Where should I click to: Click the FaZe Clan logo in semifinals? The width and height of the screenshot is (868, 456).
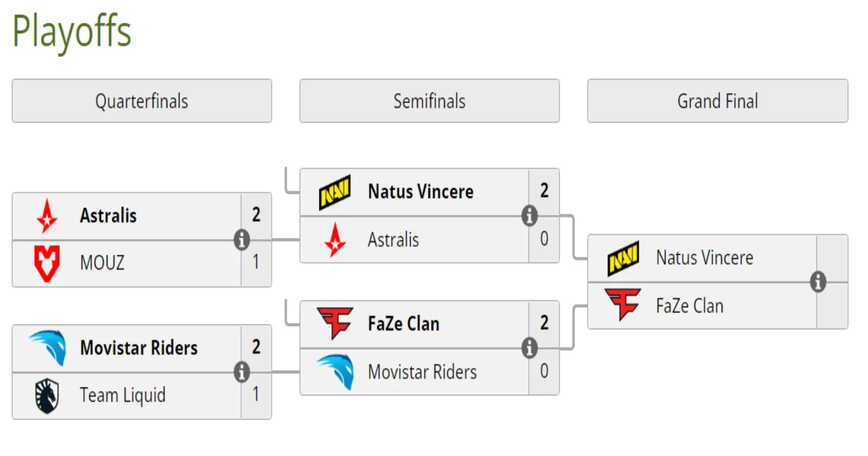(x=335, y=324)
